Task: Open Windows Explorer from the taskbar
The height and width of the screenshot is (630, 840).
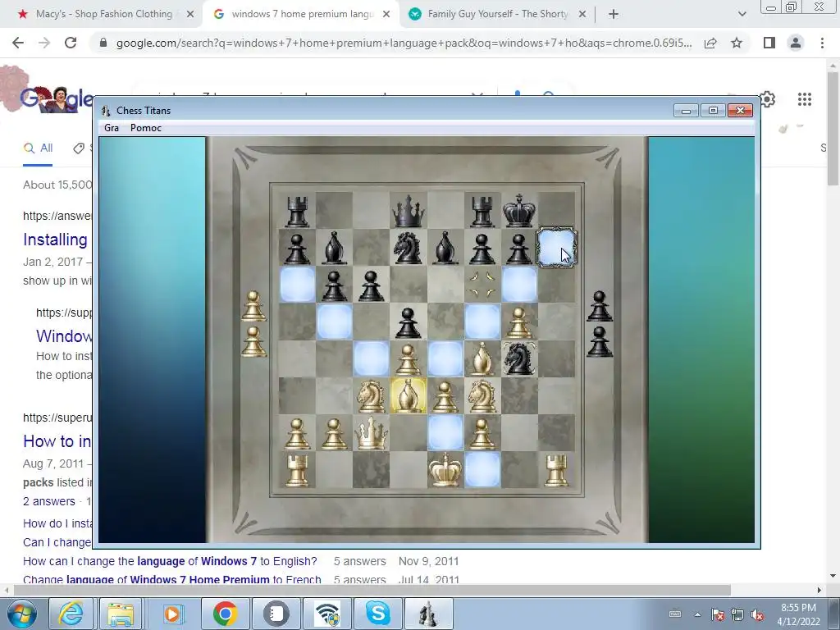Action: (x=121, y=614)
